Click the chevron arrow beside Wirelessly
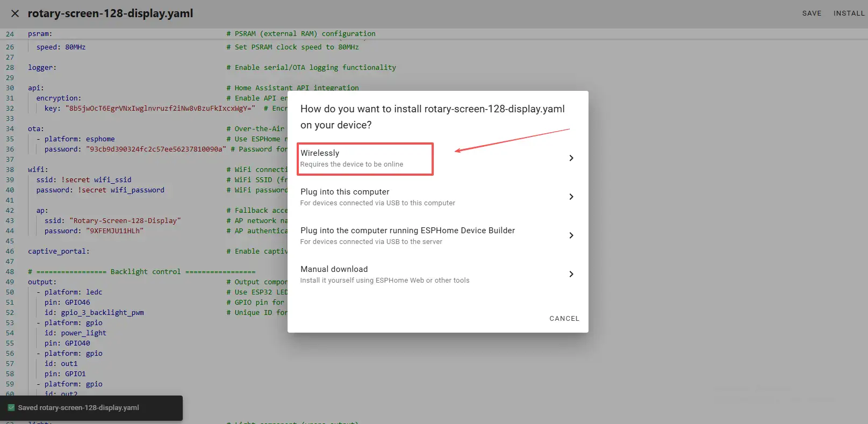The width and height of the screenshot is (868, 424). 571,158
